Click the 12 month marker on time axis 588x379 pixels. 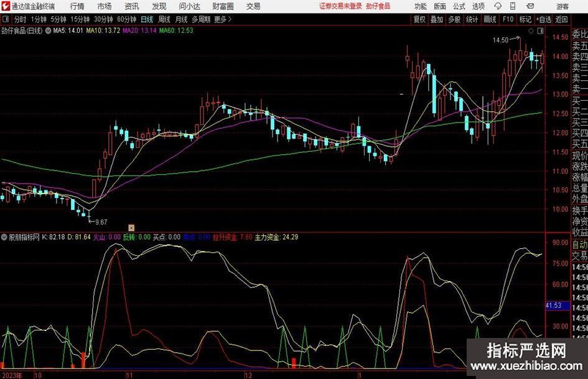[248, 375]
